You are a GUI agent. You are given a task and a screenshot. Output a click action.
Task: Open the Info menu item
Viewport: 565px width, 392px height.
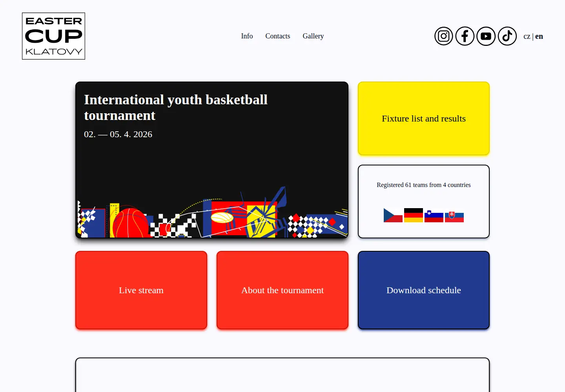click(x=247, y=36)
